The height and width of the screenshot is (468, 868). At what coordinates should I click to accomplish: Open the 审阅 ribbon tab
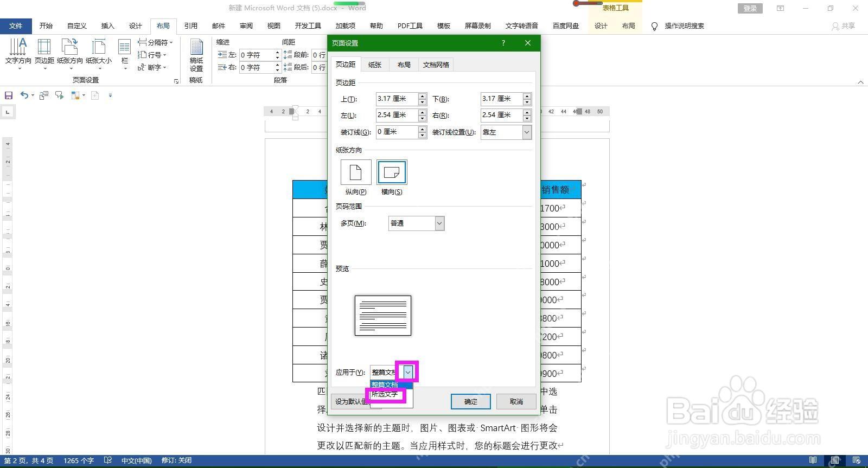[246, 25]
